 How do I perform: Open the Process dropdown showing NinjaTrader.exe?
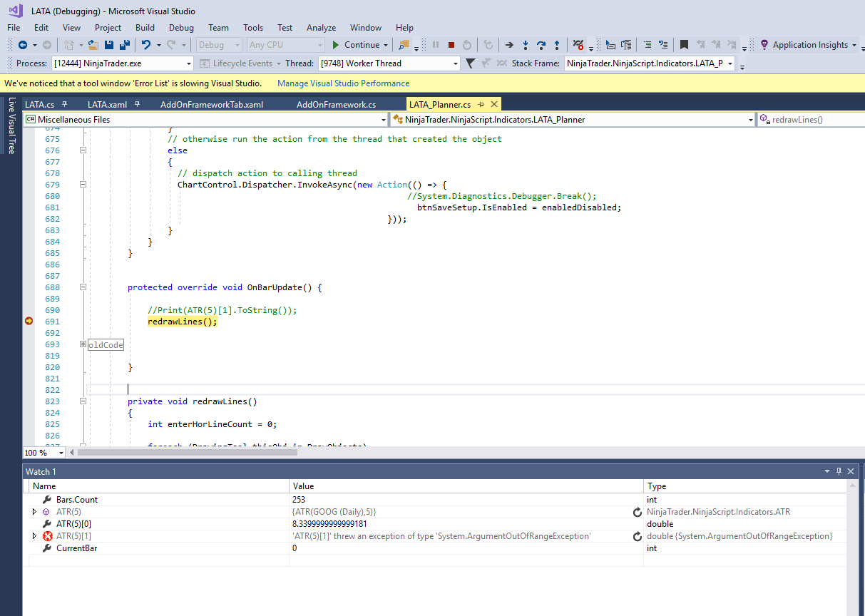click(188, 63)
